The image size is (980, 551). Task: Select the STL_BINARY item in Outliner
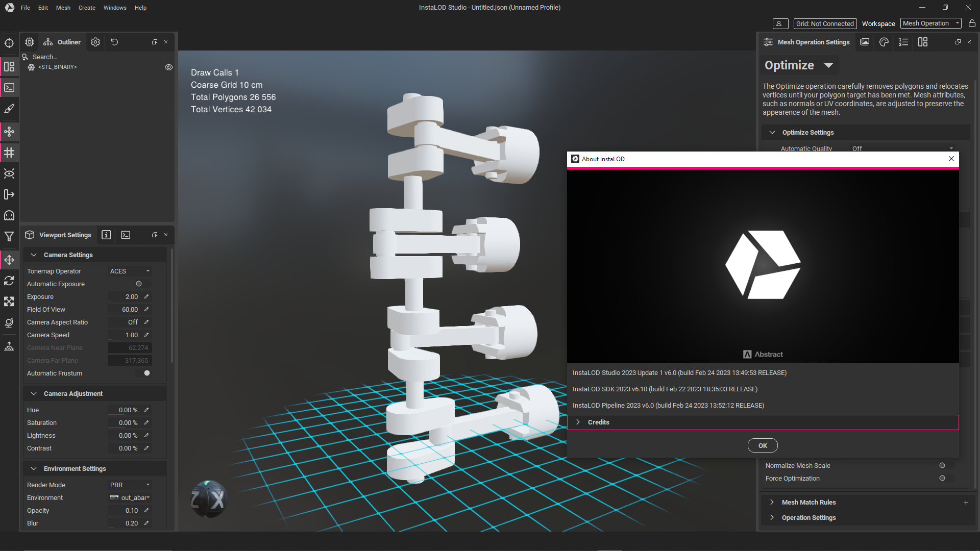pos(57,67)
